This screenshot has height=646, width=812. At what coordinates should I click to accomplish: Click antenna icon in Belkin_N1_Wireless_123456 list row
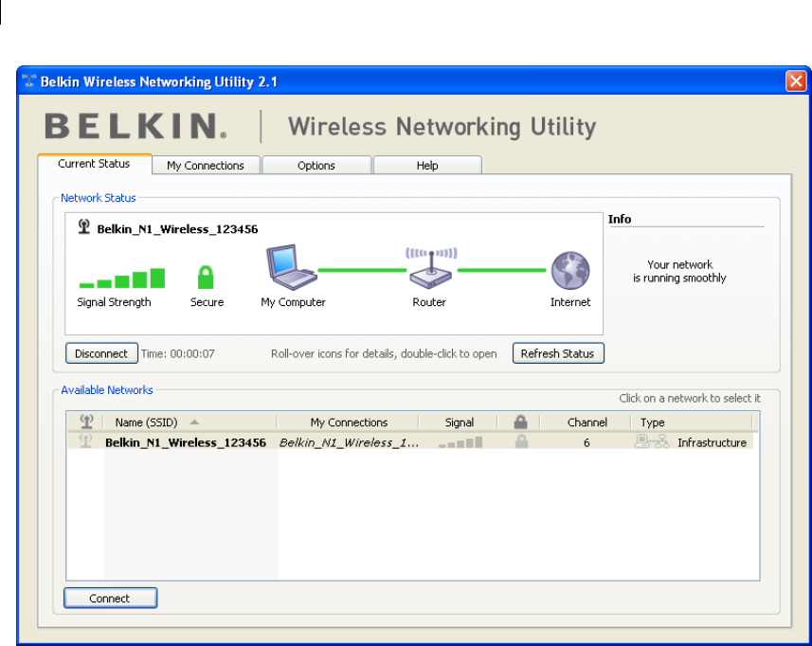coord(86,441)
